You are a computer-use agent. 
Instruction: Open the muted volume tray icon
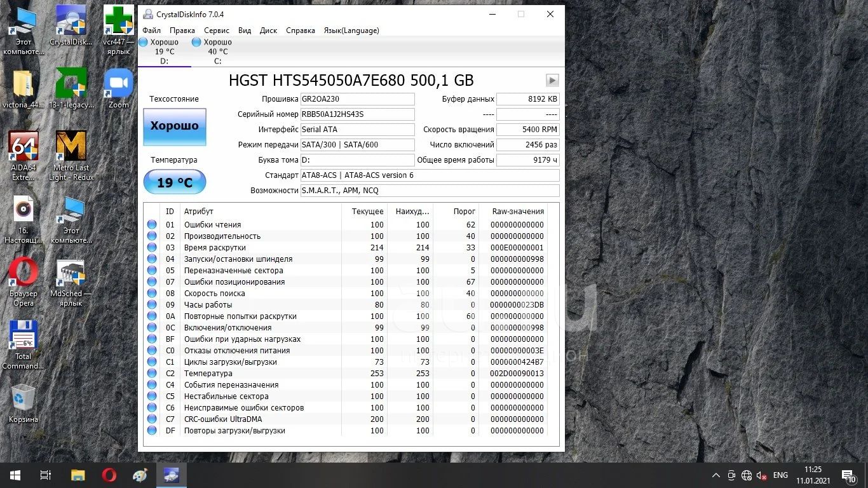pyautogui.click(x=761, y=475)
